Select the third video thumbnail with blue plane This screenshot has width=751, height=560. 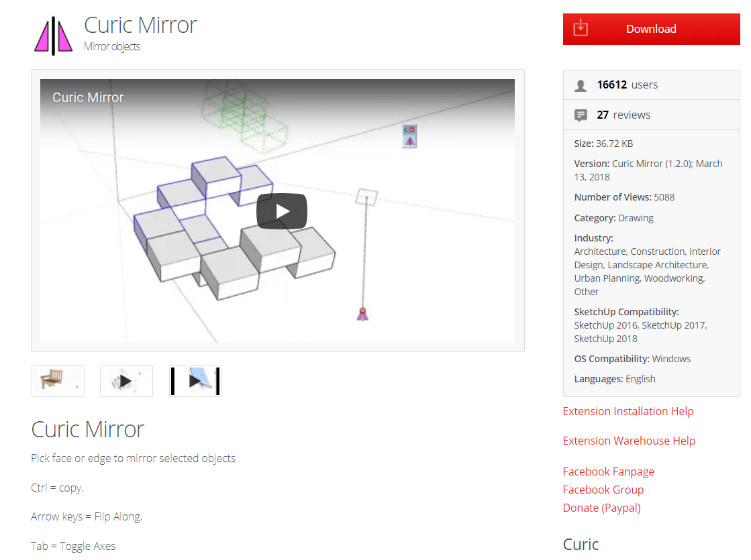(x=195, y=381)
